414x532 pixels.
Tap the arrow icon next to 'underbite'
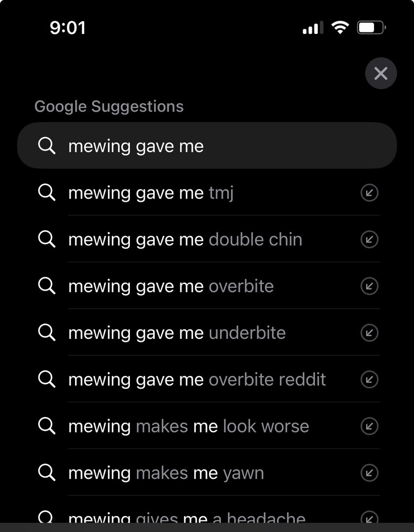pos(369,333)
